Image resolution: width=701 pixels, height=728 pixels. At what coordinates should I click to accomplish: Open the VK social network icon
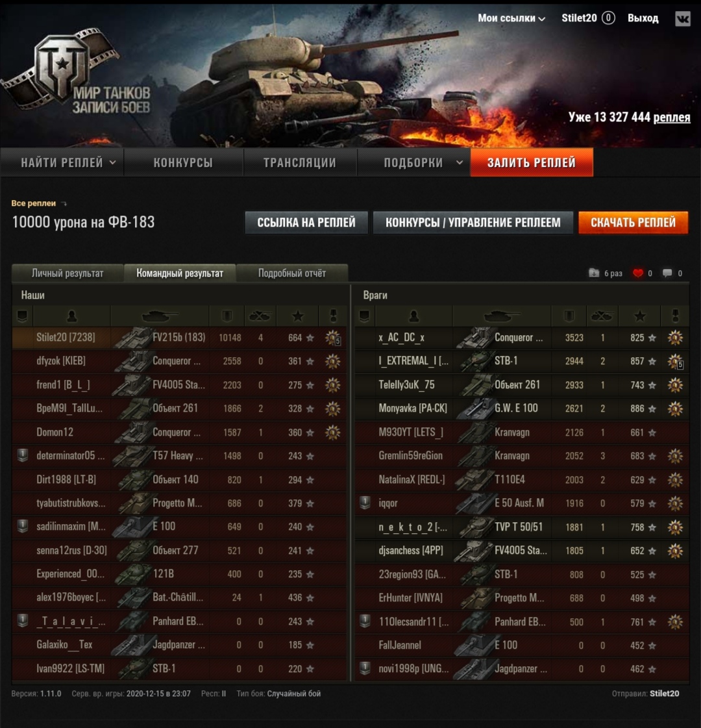pos(682,19)
